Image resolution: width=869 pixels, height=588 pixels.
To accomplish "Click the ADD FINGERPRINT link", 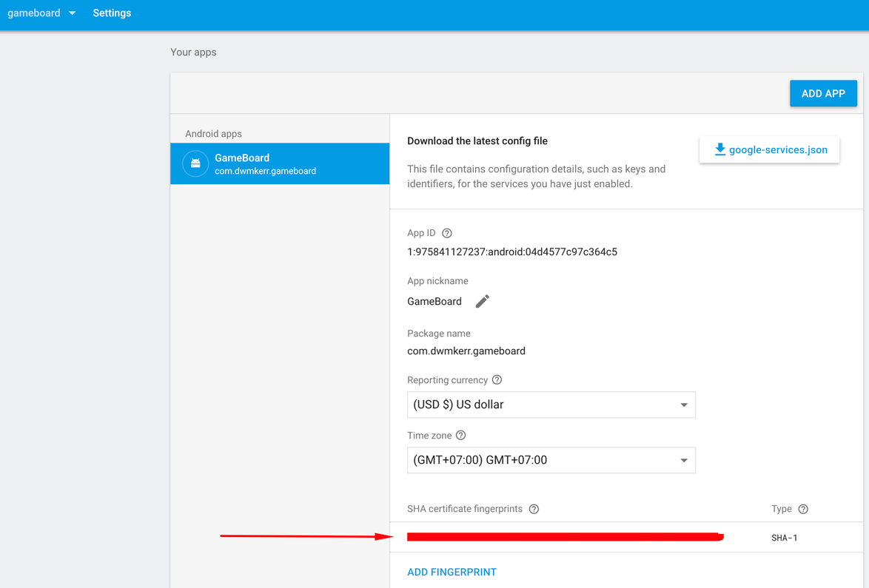I will tap(452, 572).
